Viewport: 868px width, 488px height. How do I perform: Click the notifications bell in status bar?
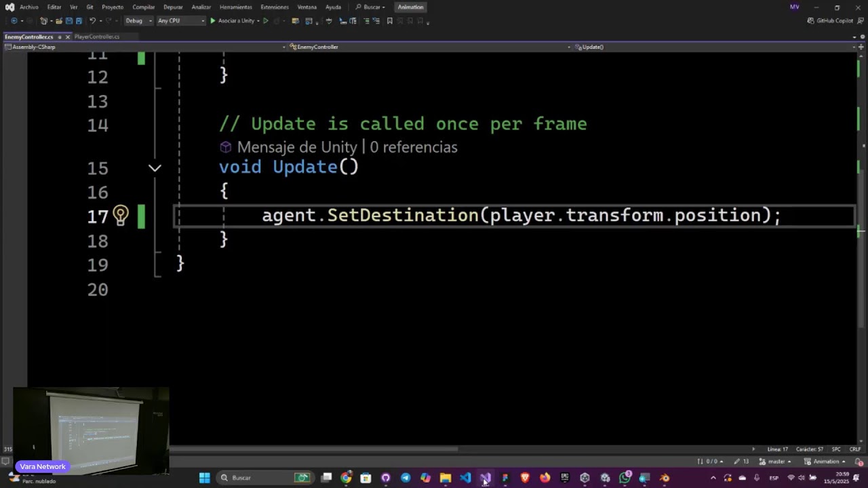tap(858, 462)
